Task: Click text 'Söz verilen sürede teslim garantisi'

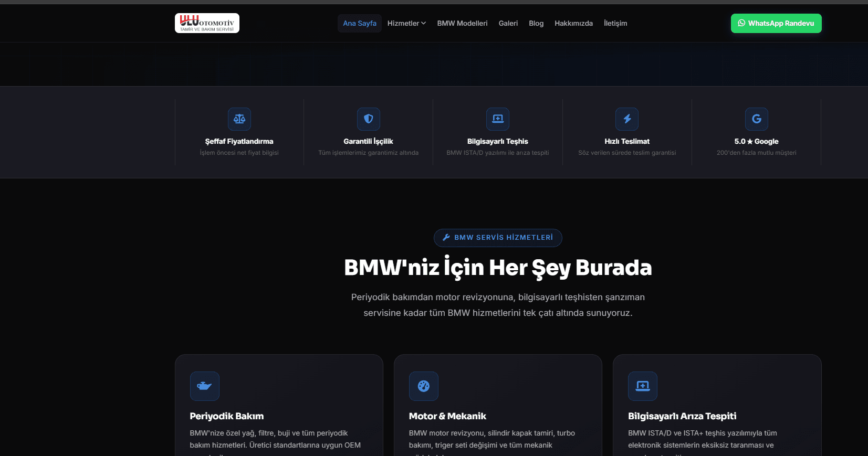Action: click(627, 153)
